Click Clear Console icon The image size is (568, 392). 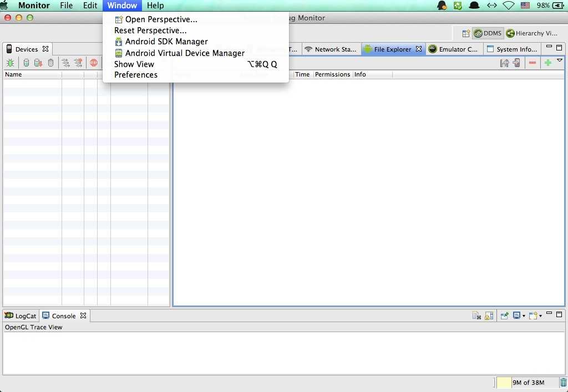point(476,315)
